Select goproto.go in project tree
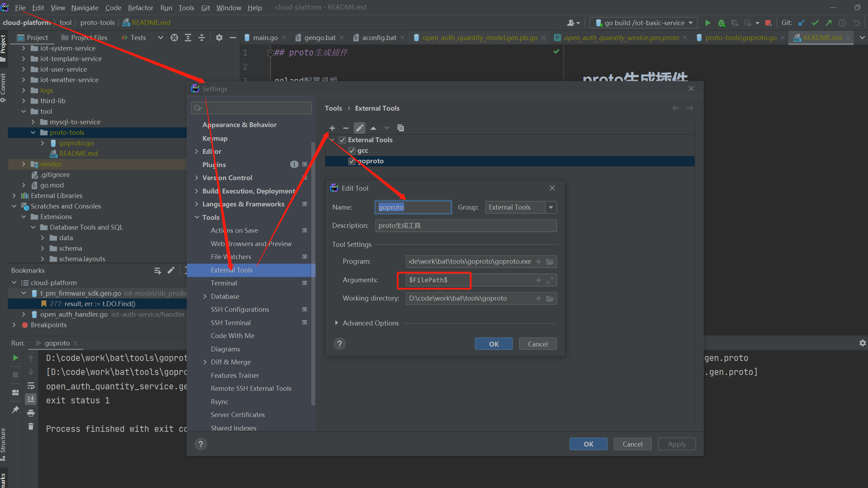Screen dimensions: 868x488 tap(76, 143)
